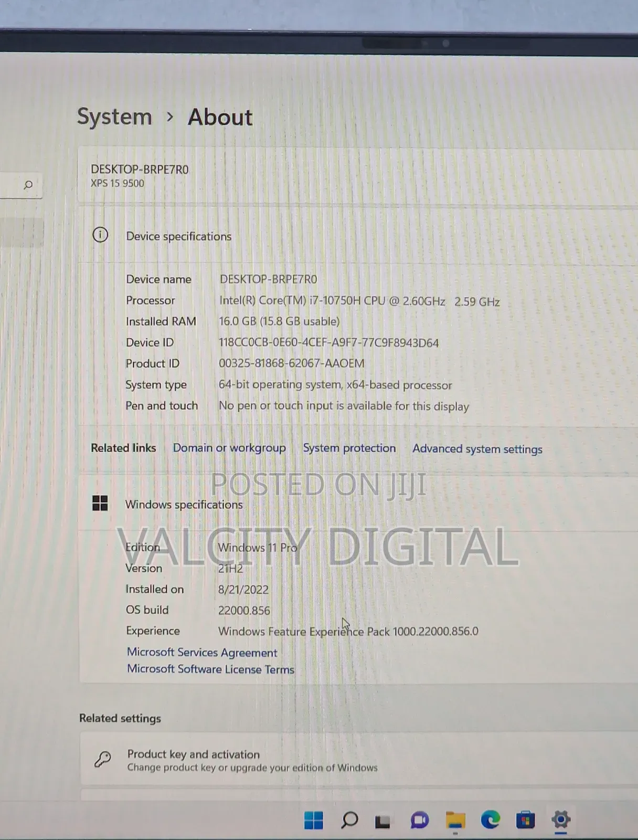Open File Explorer from the taskbar

click(x=455, y=820)
